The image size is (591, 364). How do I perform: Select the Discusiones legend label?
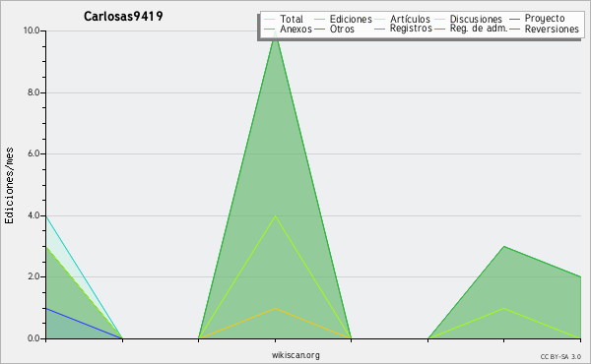coord(476,19)
